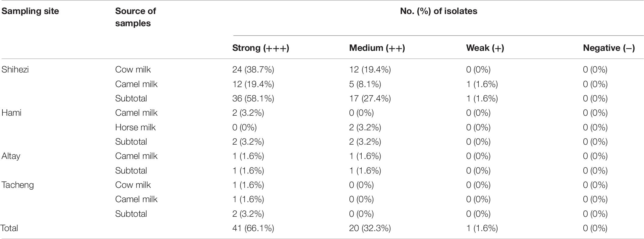Click the 5 (8.1%) camel milk cell
This screenshot has height=239, width=644.
365,84
